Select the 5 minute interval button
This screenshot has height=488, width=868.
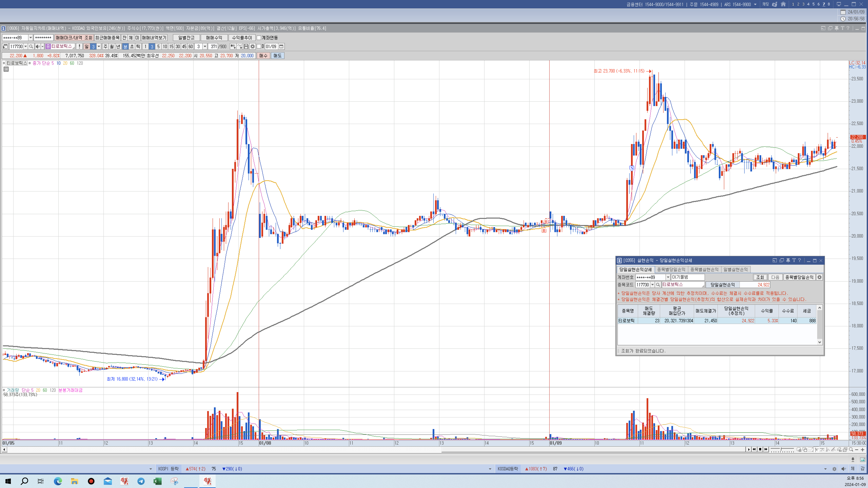coord(158,46)
